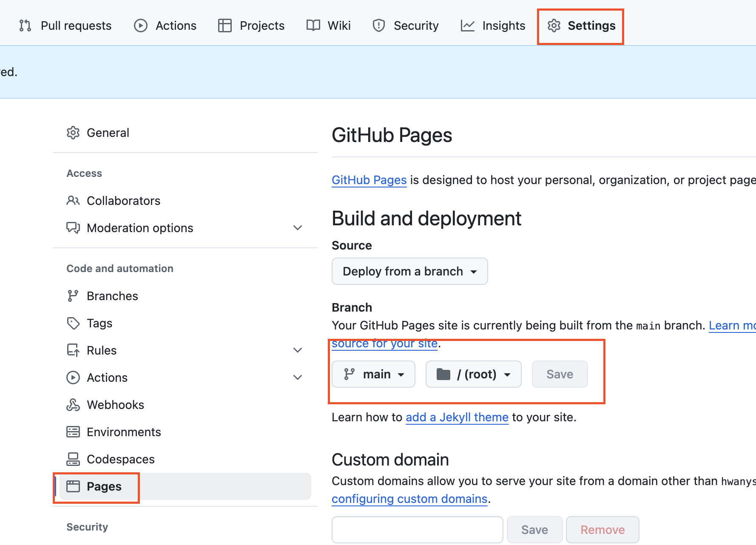Viewport: 756px width, 545px height.
Task: Click the Save button next to root folder
Action: [560, 374]
